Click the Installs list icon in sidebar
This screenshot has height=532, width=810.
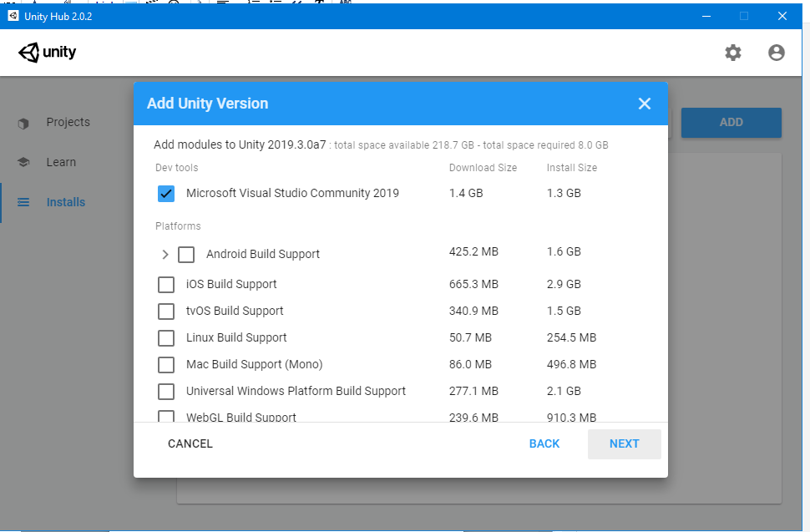[x=23, y=201]
